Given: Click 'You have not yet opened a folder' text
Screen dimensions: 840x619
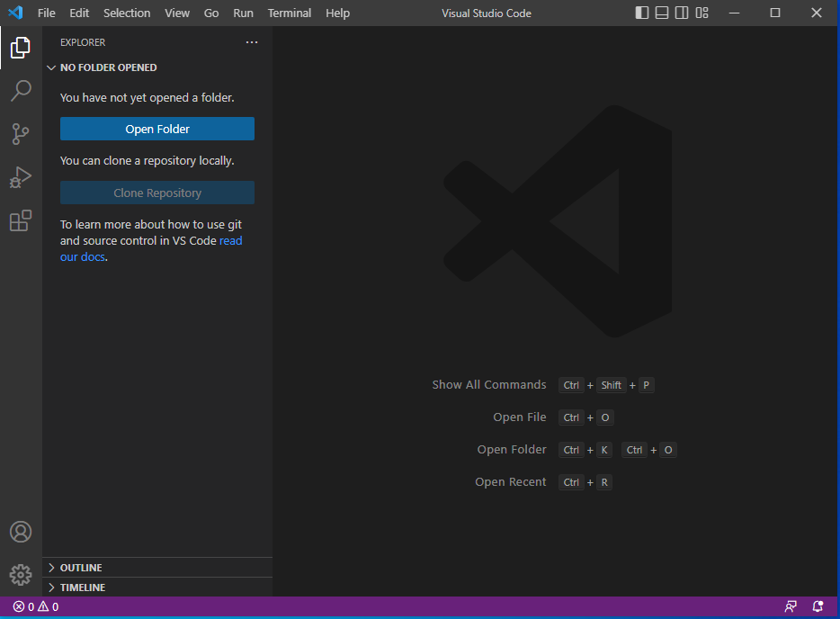Looking at the screenshot, I should [147, 97].
